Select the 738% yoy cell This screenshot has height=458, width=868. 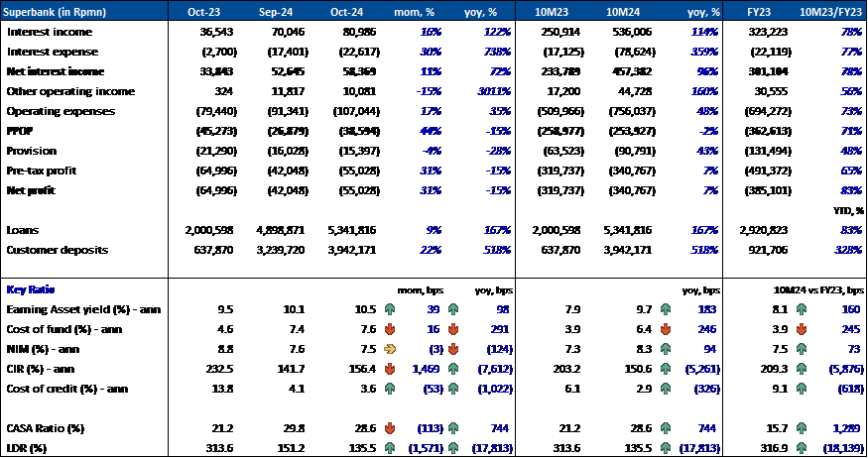point(497,52)
